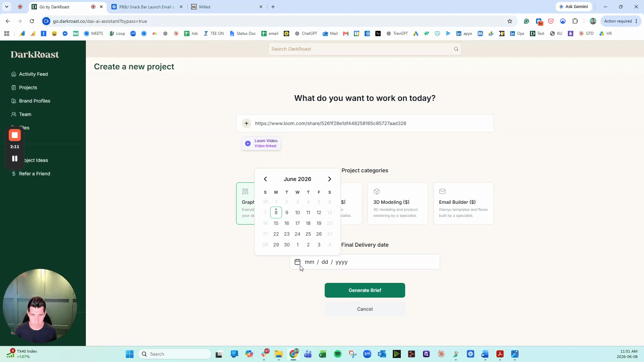
Task: Switch to the PB&J Snack Bar tab
Action: (x=147, y=7)
